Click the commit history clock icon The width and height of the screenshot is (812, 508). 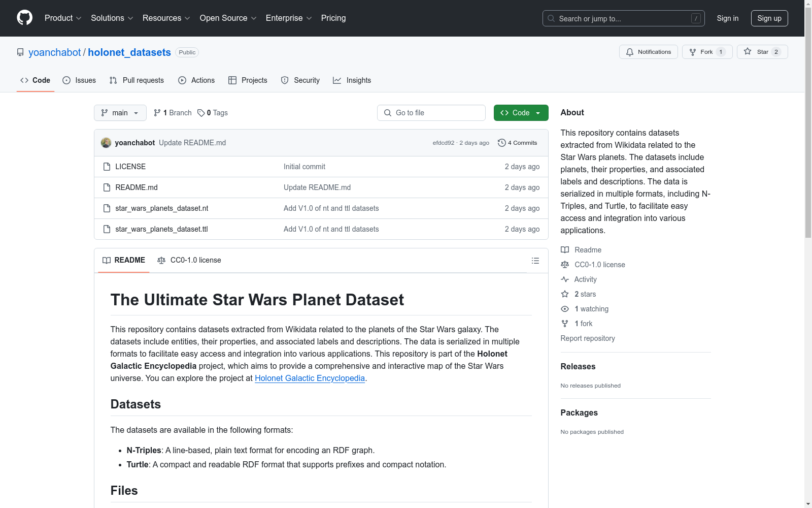click(502, 143)
